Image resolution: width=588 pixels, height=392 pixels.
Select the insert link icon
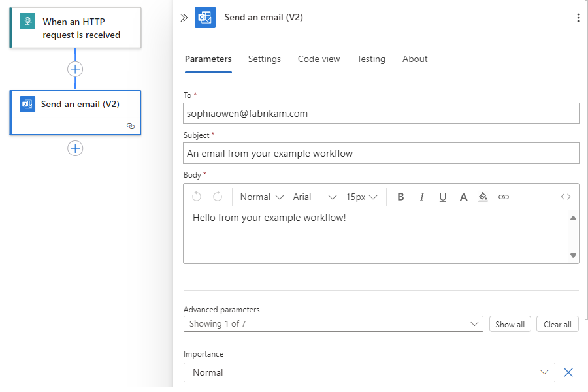click(x=504, y=197)
